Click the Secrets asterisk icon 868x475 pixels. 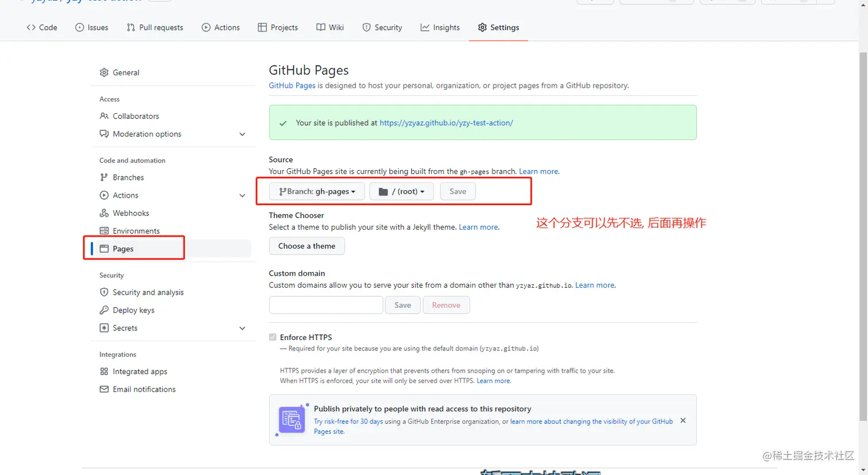click(104, 328)
